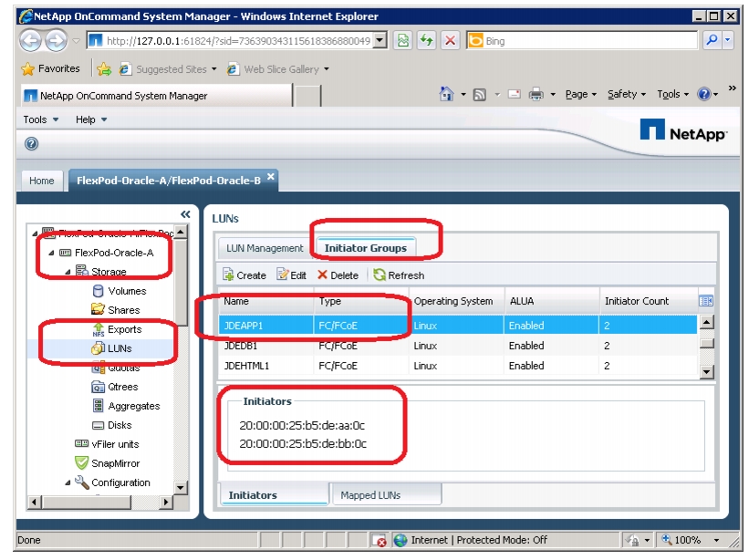Select LUNs in the storage tree
Image resolution: width=749 pixels, height=560 pixels.
112,348
